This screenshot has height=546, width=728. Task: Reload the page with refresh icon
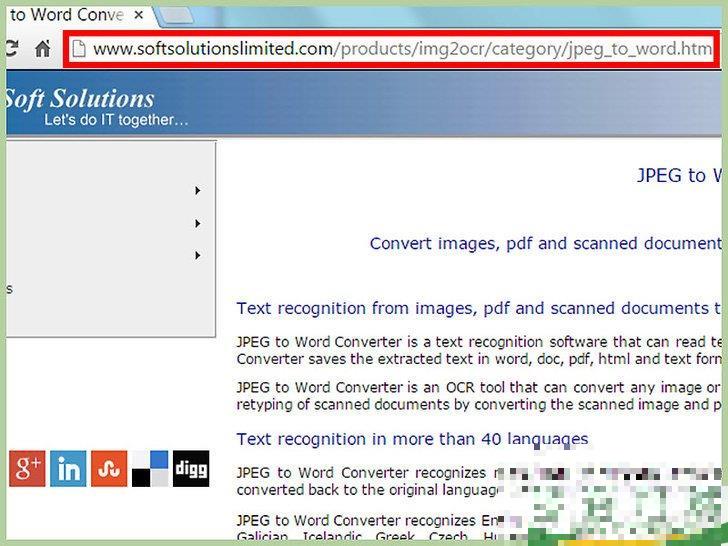pyautogui.click(x=12, y=49)
